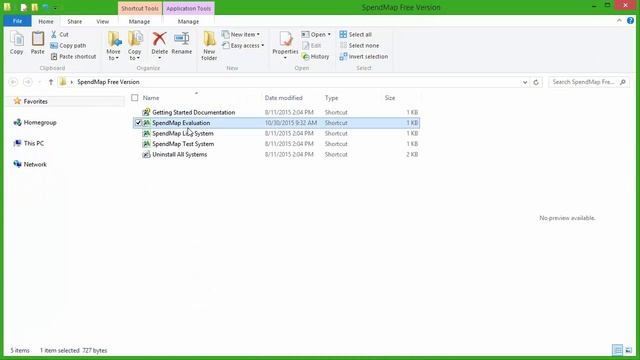Click Select none
640x360 pixels.
[x=359, y=46]
